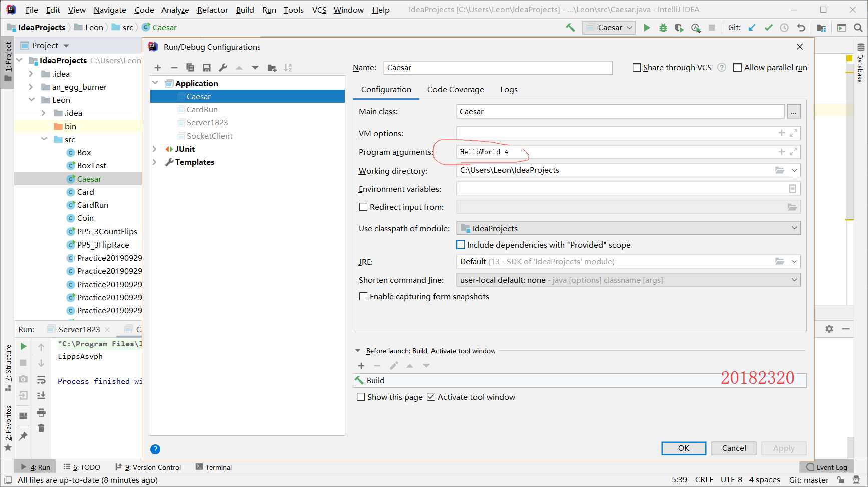Screen dimensions: 868x487
Task: Open Git history clock icon
Action: point(784,28)
